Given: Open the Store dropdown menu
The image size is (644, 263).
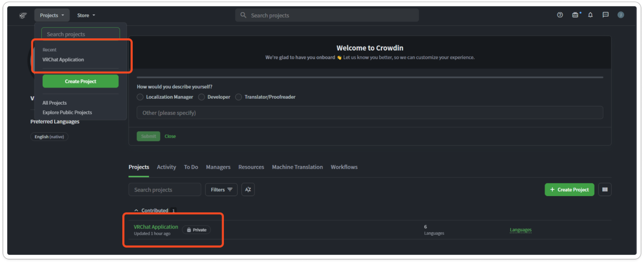Looking at the screenshot, I should (x=86, y=15).
